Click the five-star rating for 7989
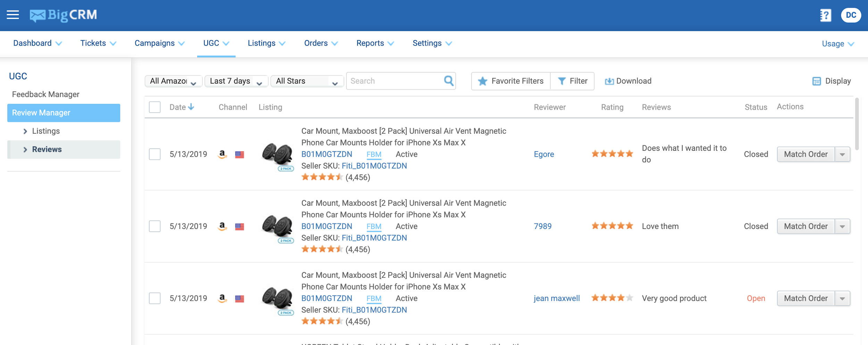The width and height of the screenshot is (868, 345). tap(612, 226)
